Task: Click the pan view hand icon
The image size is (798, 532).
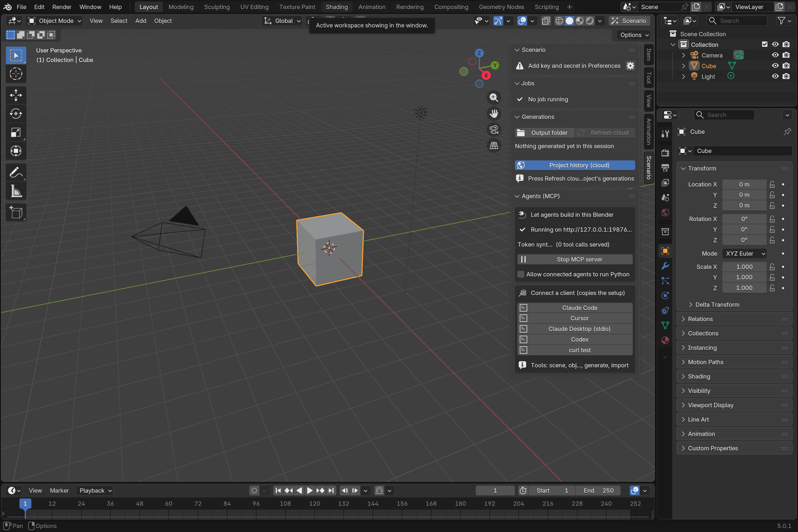Action: (494, 114)
